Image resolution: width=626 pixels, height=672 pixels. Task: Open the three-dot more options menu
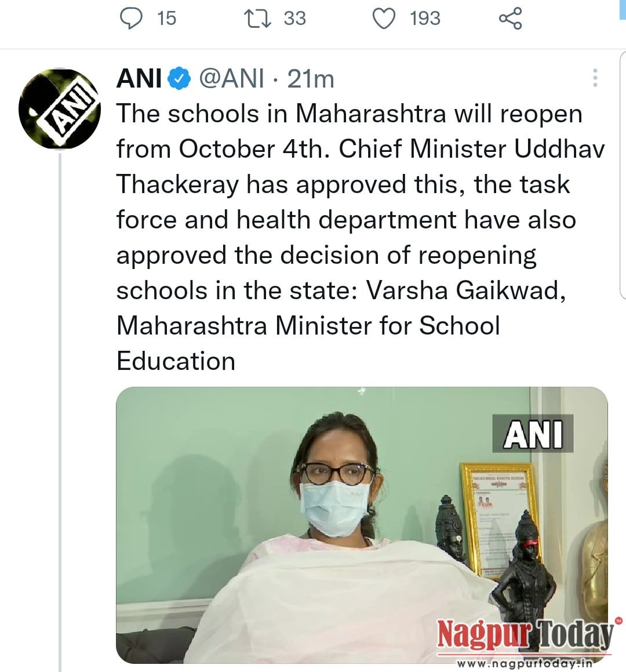coord(595,78)
